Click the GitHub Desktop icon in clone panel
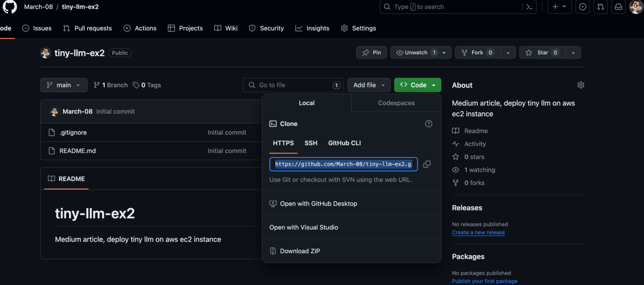This screenshot has width=644, height=285. coord(273,204)
